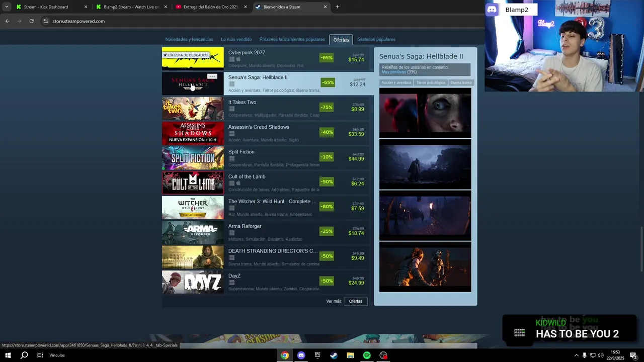644x362 pixels.
Task: View third Hellblade II screenshot with torch fire
Action: [425, 216]
